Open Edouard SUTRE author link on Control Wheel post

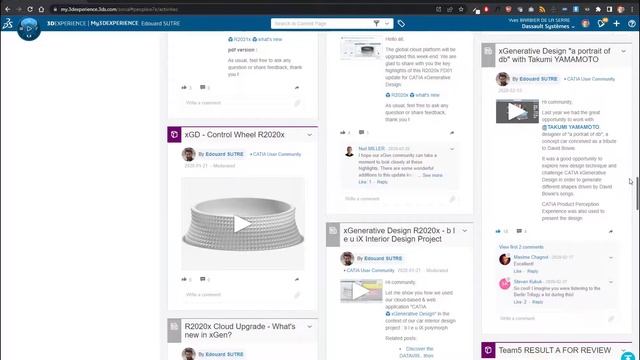(224, 154)
